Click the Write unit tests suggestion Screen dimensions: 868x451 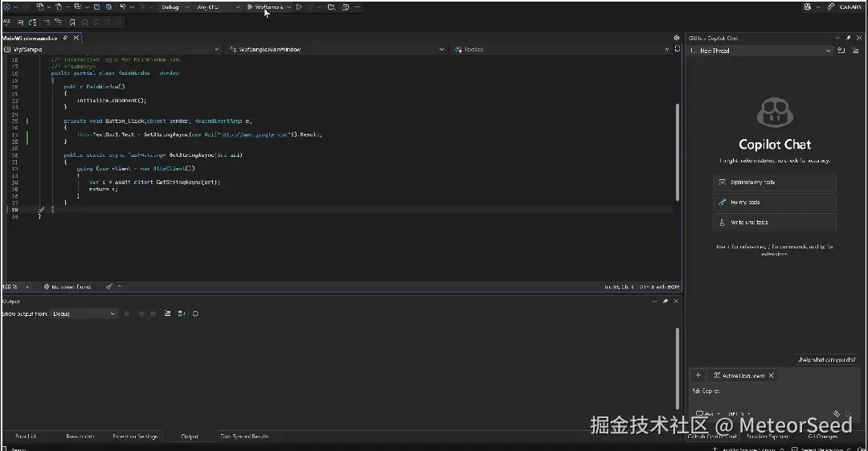pyautogui.click(x=775, y=222)
